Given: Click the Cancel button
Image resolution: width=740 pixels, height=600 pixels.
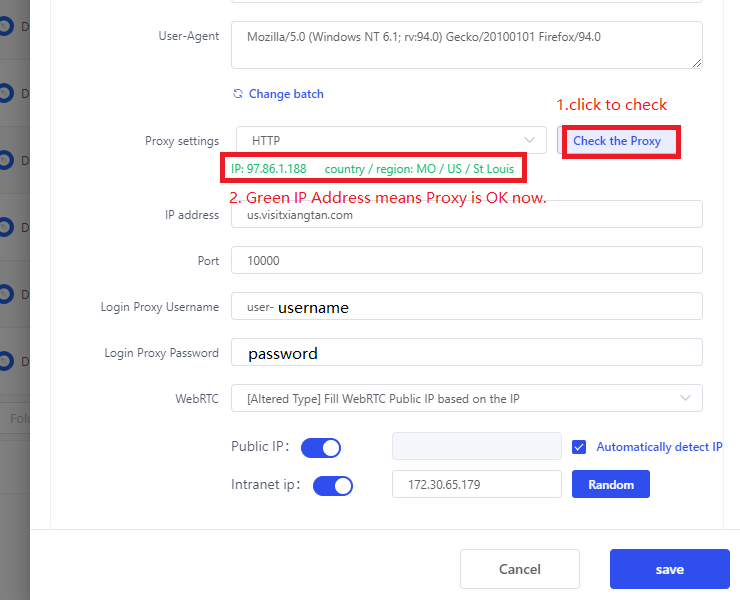Looking at the screenshot, I should tap(520, 569).
